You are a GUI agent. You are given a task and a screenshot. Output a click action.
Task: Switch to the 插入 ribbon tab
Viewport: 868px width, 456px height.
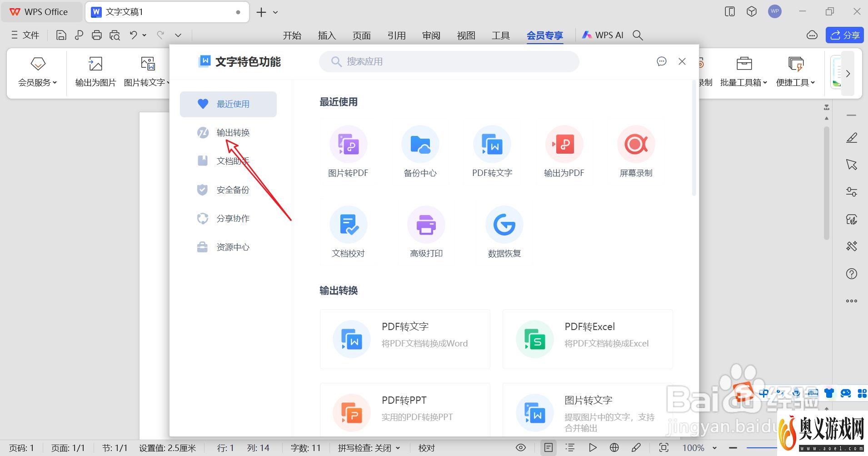[327, 35]
